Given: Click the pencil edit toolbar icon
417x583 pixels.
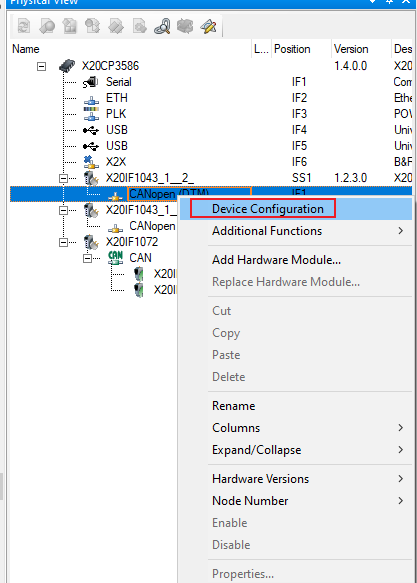Looking at the screenshot, I should coord(208,26).
